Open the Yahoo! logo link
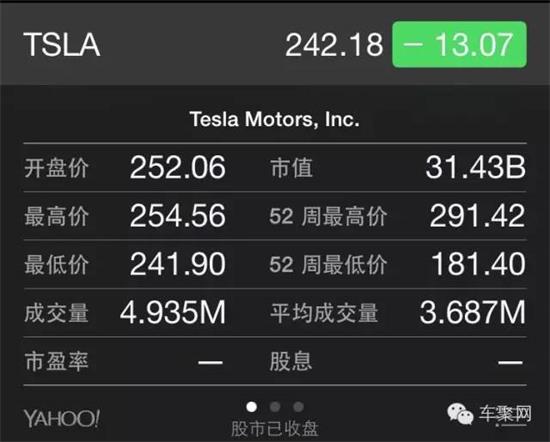550x442 pixels. 62,418
